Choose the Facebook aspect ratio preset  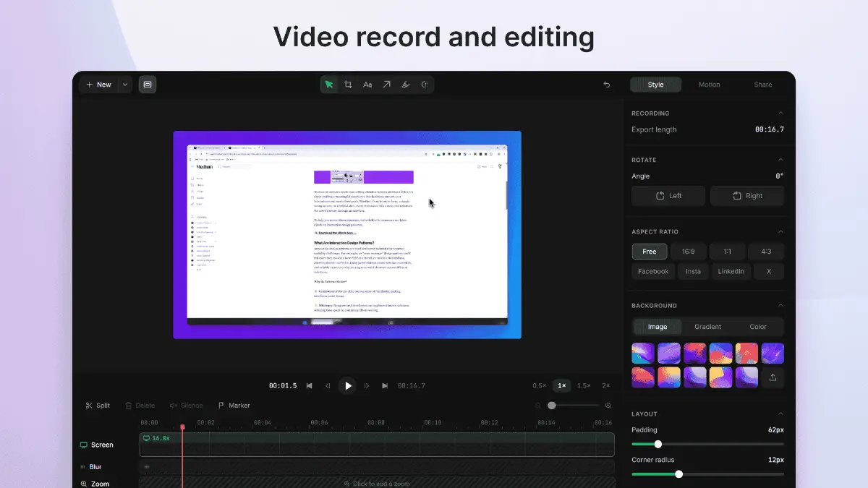tap(653, 272)
